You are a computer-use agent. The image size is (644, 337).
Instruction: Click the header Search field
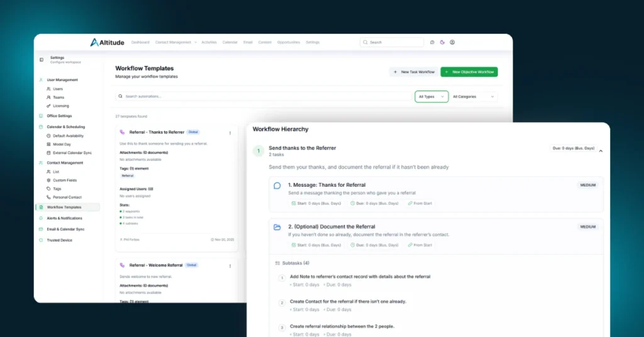[392, 42]
